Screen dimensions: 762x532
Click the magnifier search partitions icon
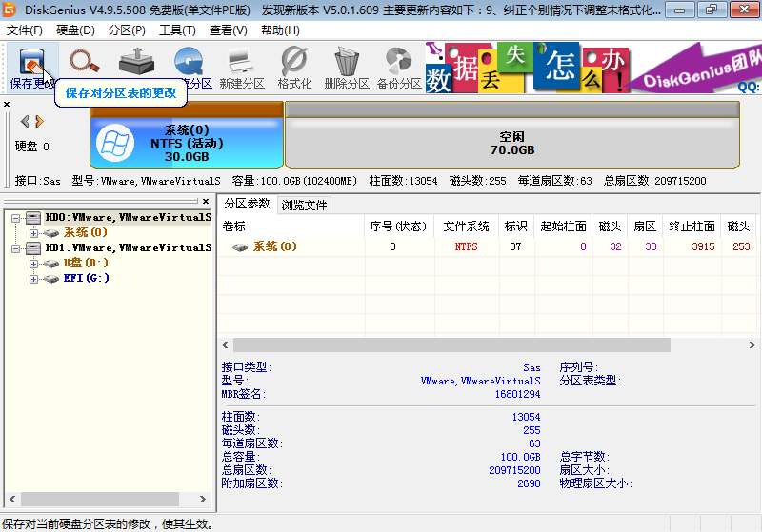(85, 62)
